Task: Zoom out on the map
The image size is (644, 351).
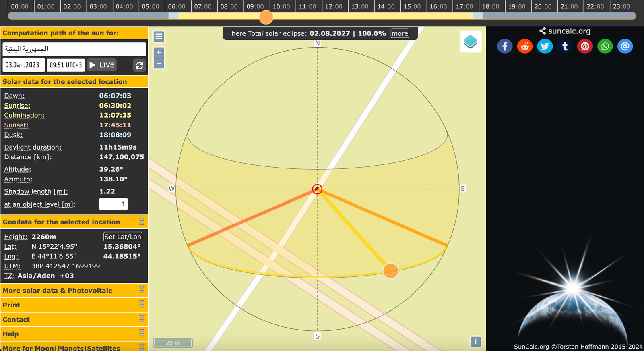Action: tap(159, 63)
